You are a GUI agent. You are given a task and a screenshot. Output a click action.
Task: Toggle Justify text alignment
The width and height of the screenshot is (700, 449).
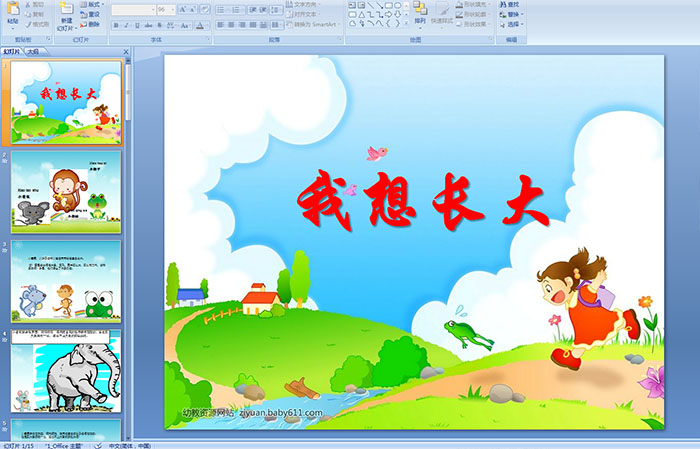click(253, 25)
